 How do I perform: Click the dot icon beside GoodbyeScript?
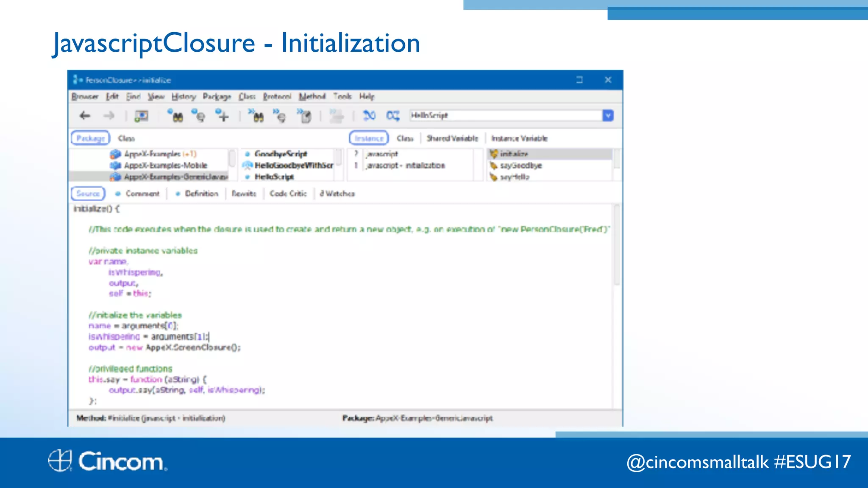pyautogui.click(x=248, y=154)
